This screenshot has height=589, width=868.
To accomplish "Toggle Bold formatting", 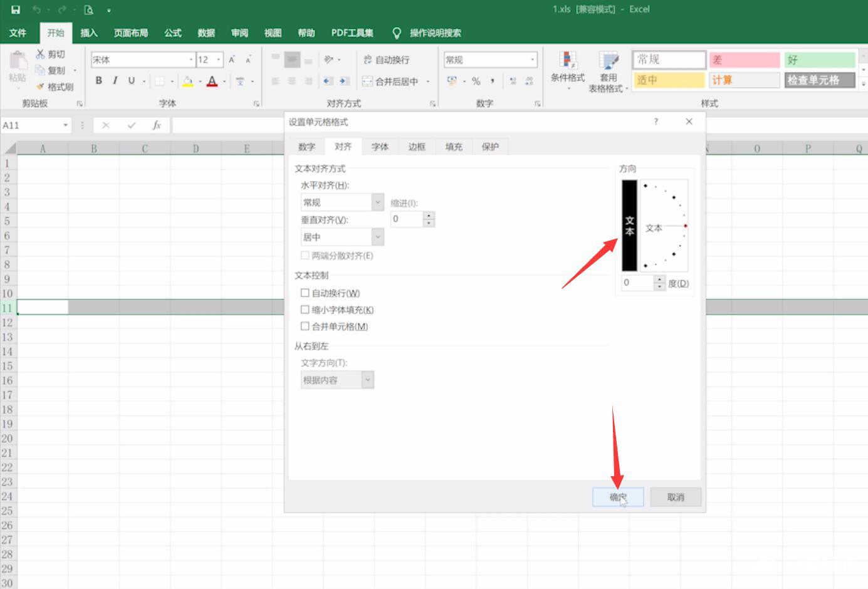I will pos(98,80).
